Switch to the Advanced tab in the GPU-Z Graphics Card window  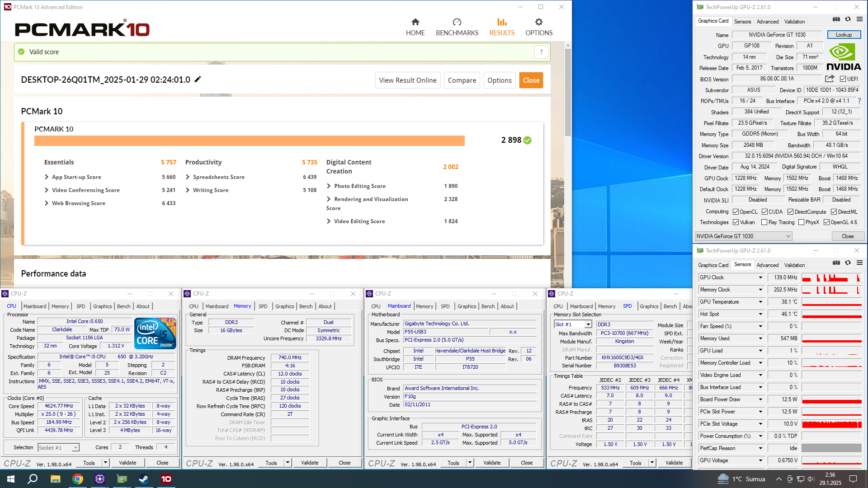[x=768, y=22]
